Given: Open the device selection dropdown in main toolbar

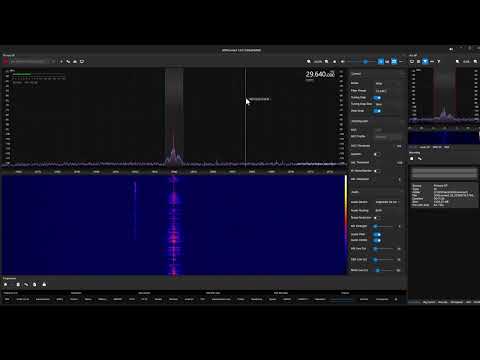Looking at the screenshot, I should tap(32, 62).
